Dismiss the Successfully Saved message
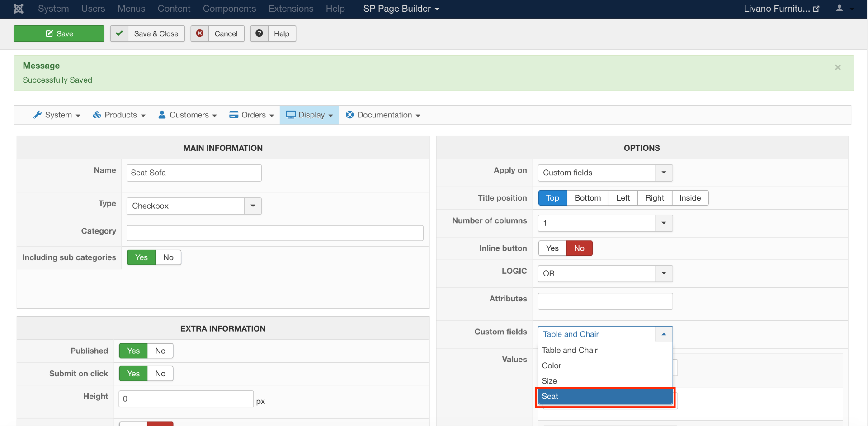 [838, 67]
